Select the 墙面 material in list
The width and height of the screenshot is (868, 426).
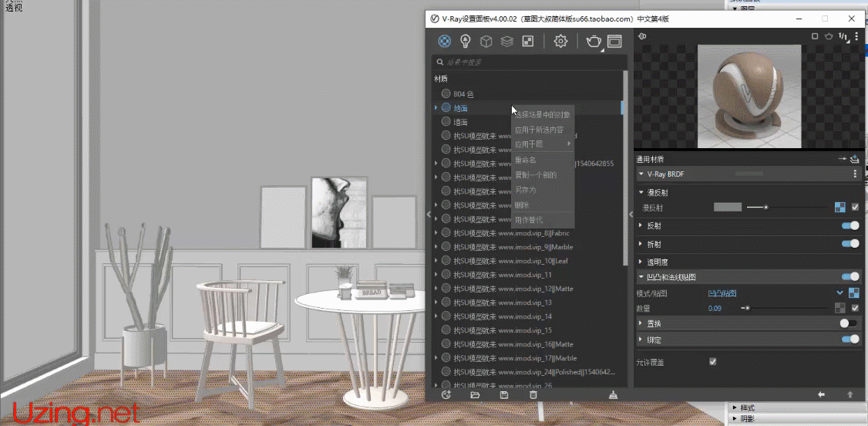(x=459, y=122)
